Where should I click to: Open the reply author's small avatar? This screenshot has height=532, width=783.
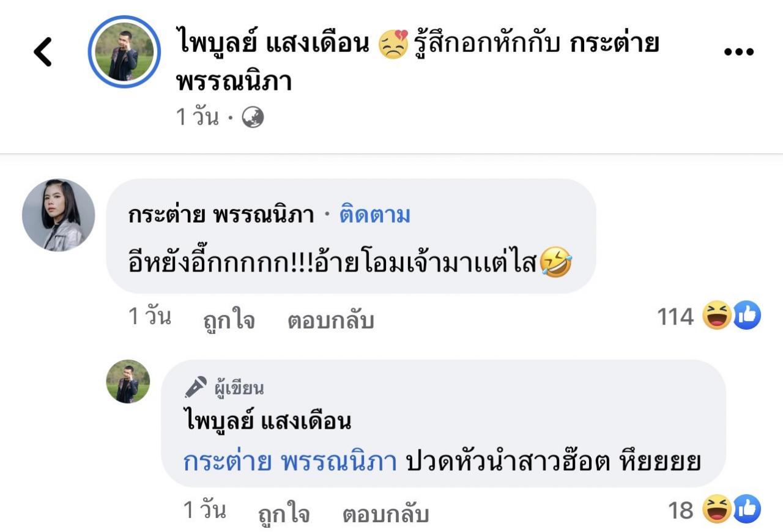click(128, 382)
